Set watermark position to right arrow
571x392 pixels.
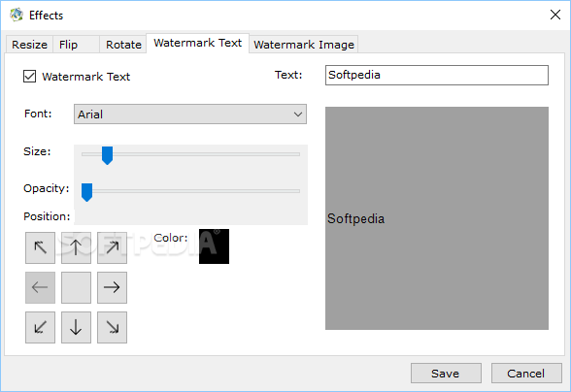click(x=112, y=287)
